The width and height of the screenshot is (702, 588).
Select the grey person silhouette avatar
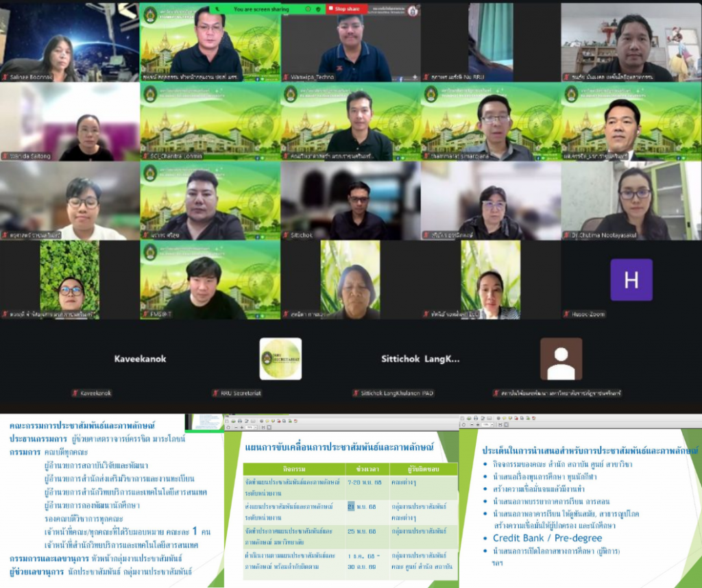click(x=561, y=358)
